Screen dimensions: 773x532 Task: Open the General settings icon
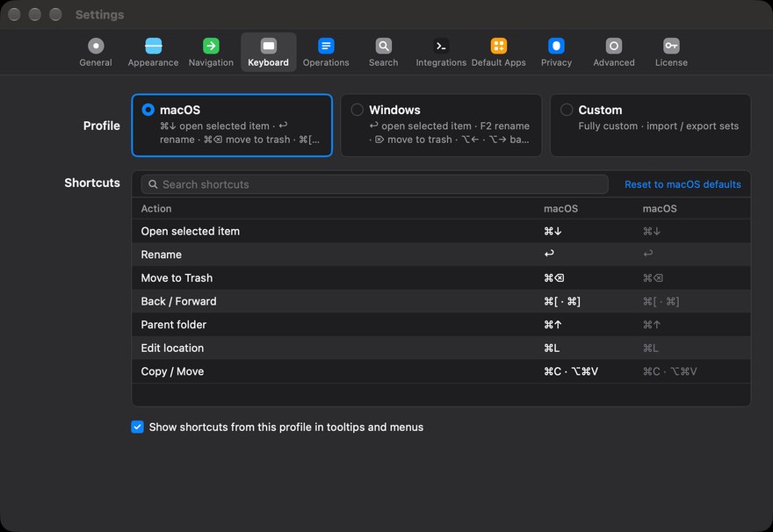(96, 46)
